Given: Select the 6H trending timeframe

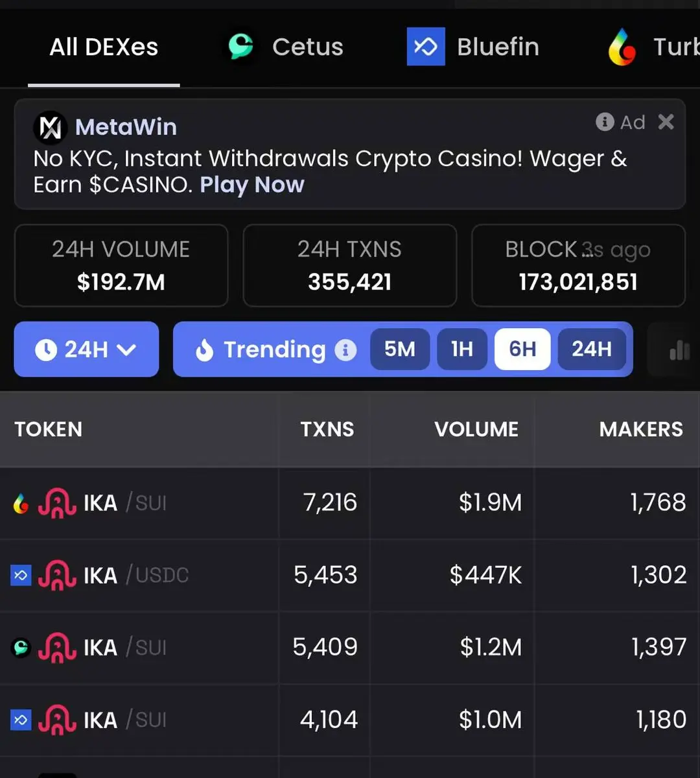Looking at the screenshot, I should [522, 349].
